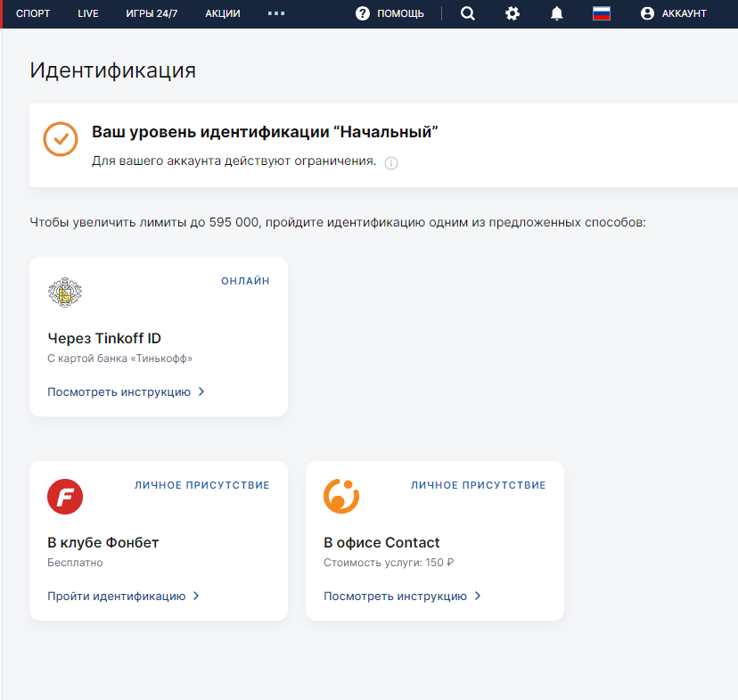Viewport: 738px width, 700px height.
Task: Open Игры 24/7 section
Action: [152, 13]
